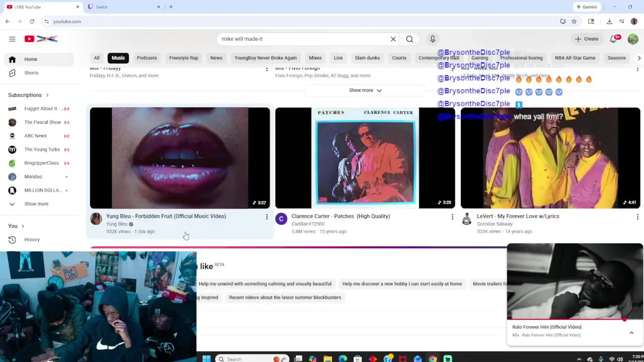
Task: Select the NBA All-Star Game chip
Action: (575, 58)
